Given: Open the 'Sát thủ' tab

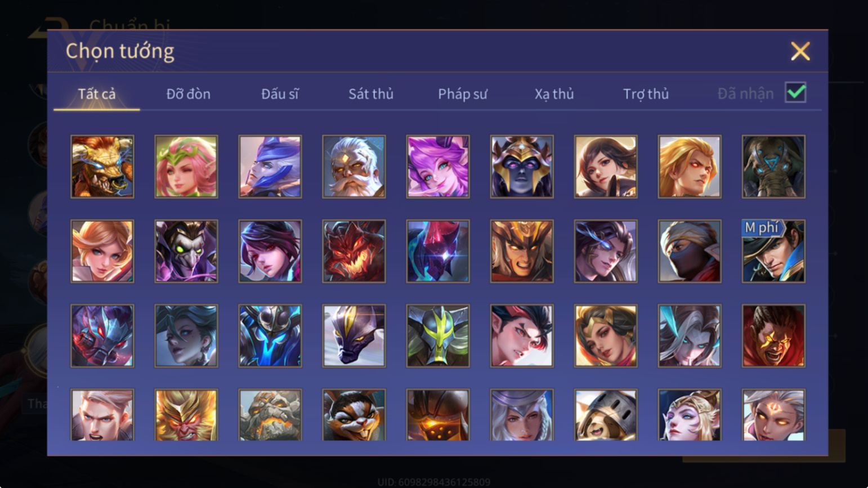Looking at the screenshot, I should 371,94.
